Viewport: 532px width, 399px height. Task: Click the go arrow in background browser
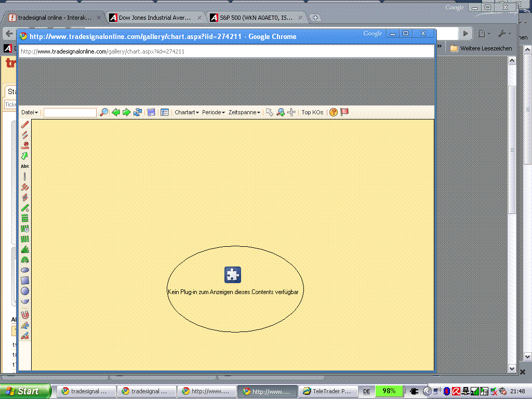tap(466, 33)
